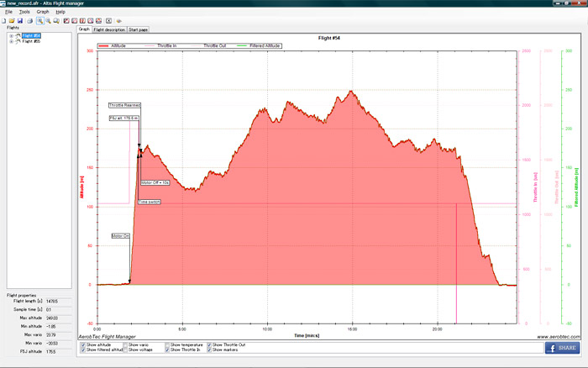Click the Time switch marker label
The image size is (588, 368).
coord(150,202)
